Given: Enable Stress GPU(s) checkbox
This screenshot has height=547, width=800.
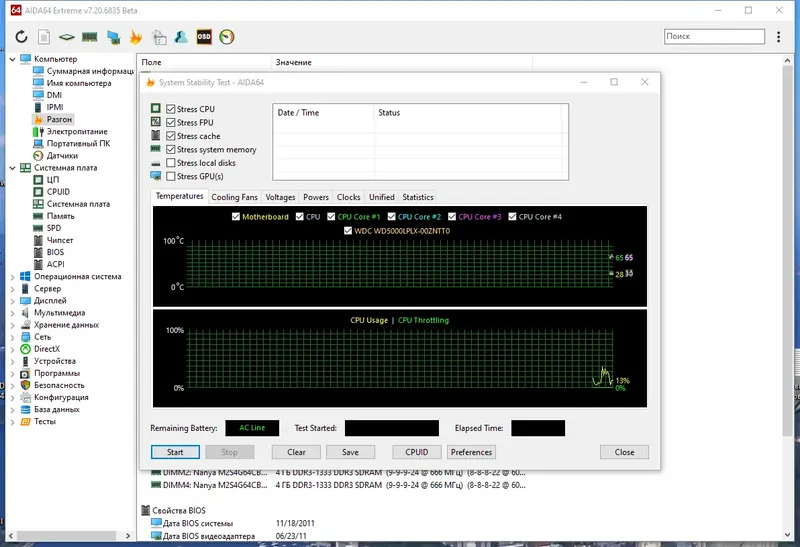Looking at the screenshot, I should pyautogui.click(x=170, y=177).
